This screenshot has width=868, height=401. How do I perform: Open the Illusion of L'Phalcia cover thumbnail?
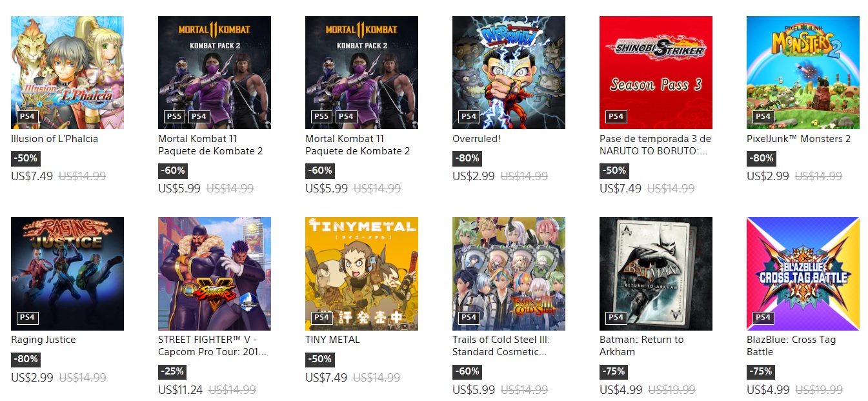67,73
